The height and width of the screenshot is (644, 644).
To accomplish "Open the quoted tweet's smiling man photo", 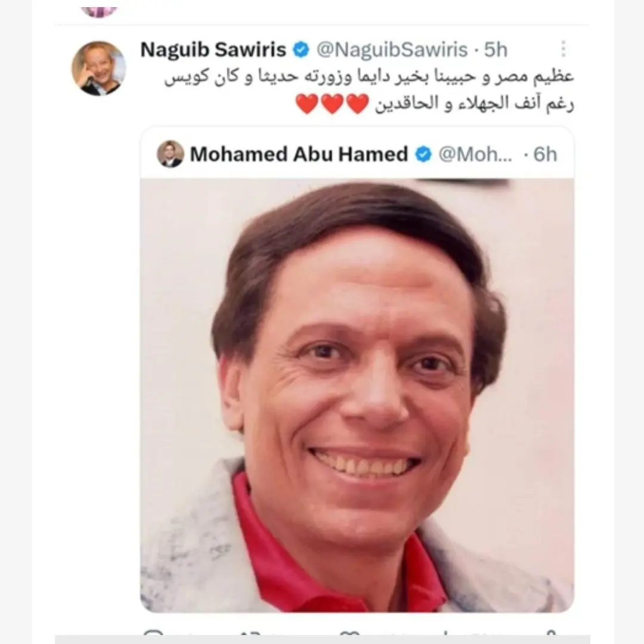I will click(x=357, y=395).
